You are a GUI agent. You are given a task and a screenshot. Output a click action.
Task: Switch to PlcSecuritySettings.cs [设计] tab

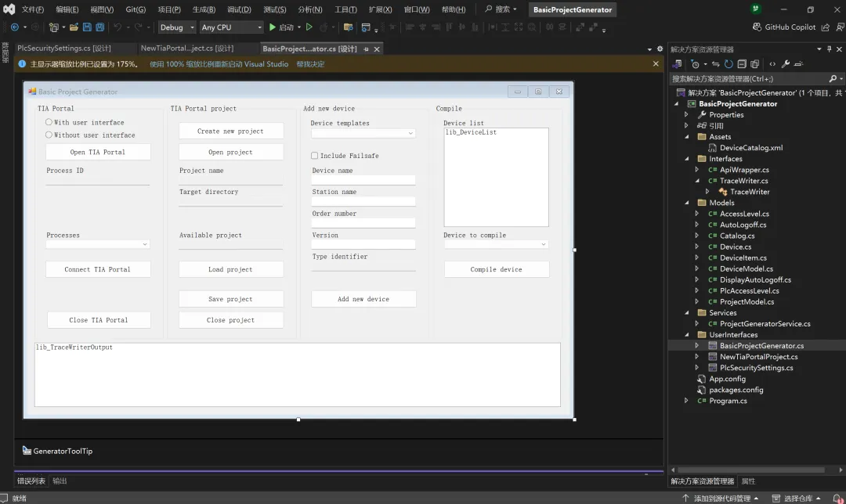point(64,49)
